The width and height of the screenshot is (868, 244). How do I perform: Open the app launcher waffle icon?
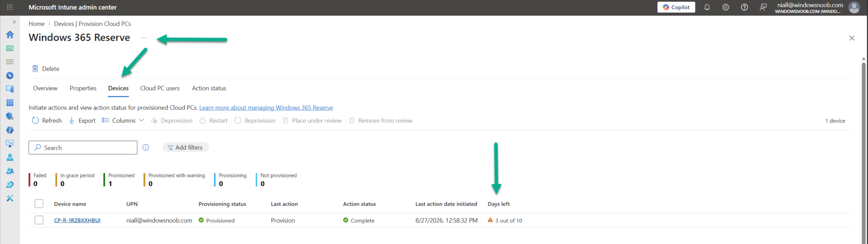tap(10, 7)
